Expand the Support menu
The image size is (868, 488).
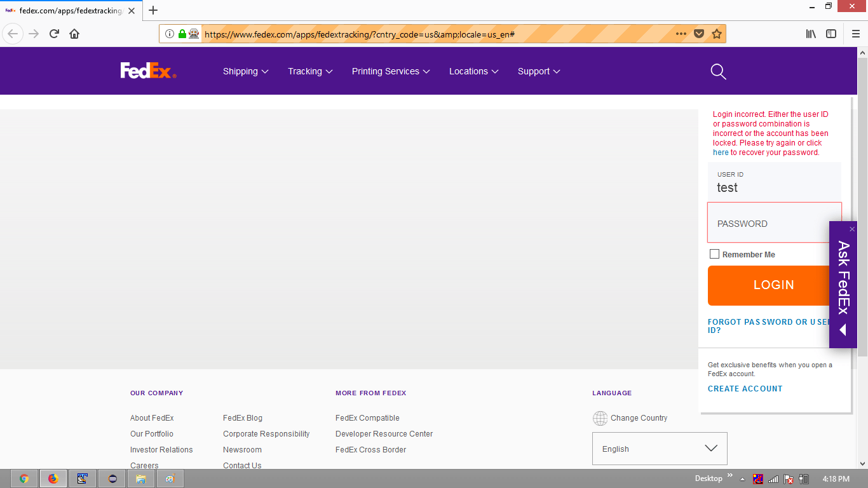(539, 71)
